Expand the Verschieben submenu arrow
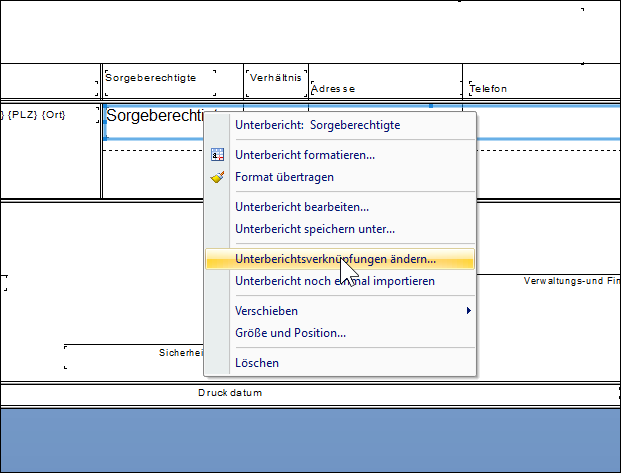621x473 pixels. click(469, 311)
